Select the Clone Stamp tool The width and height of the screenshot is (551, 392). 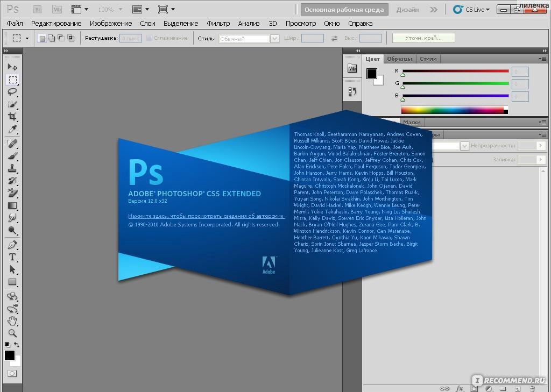click(12, 168)
